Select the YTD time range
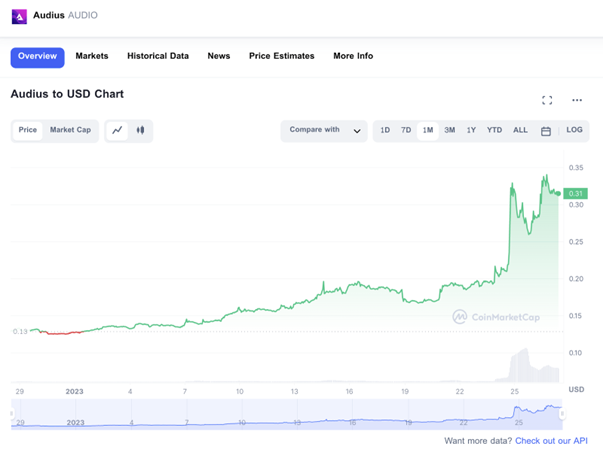 [494, 131]
